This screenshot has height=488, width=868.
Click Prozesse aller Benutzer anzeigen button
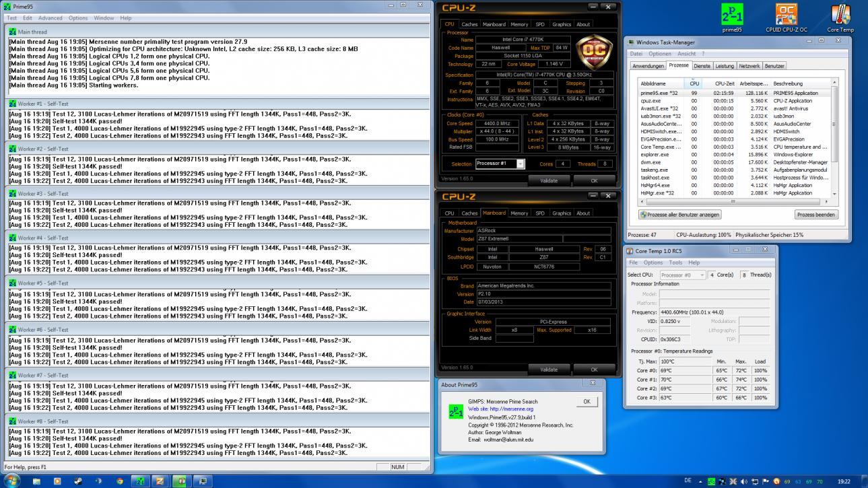click(680, 215)
